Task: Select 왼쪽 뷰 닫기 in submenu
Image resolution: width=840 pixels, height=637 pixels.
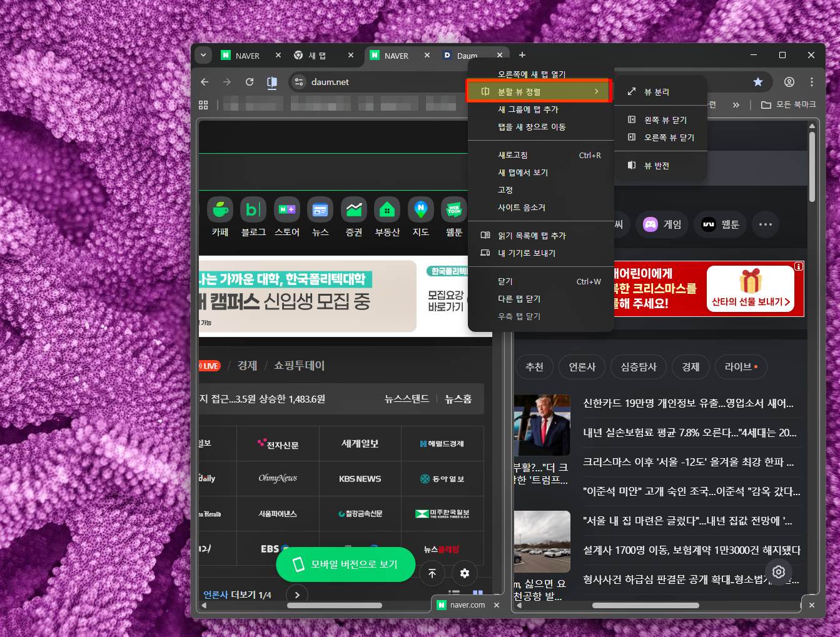Action: pos(660,120)
